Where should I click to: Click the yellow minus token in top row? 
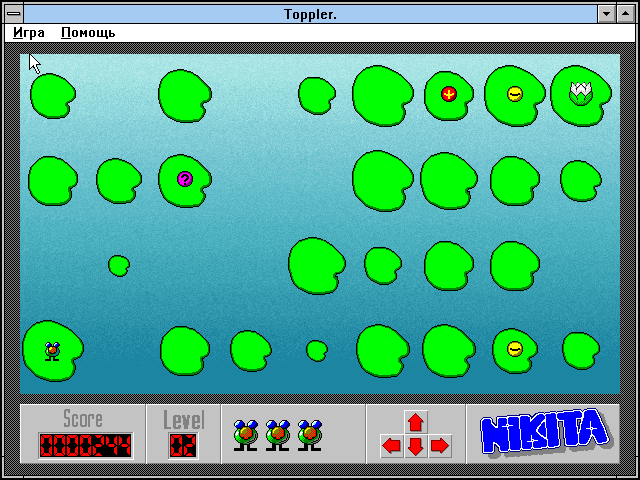tap(515, 94)
